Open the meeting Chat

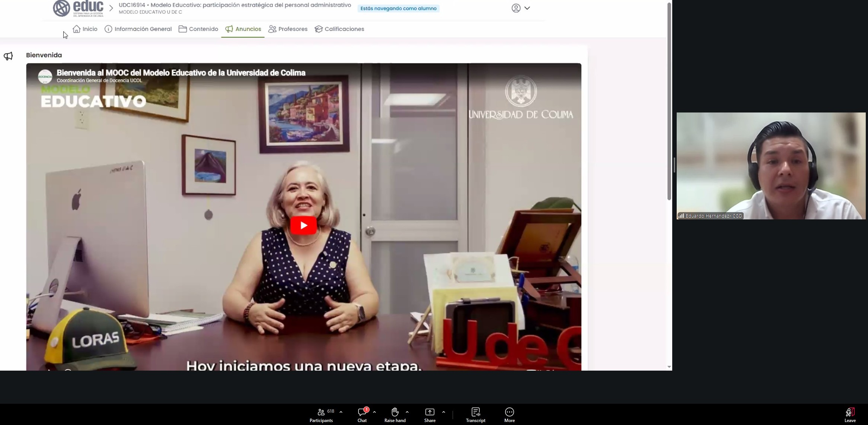362,415
